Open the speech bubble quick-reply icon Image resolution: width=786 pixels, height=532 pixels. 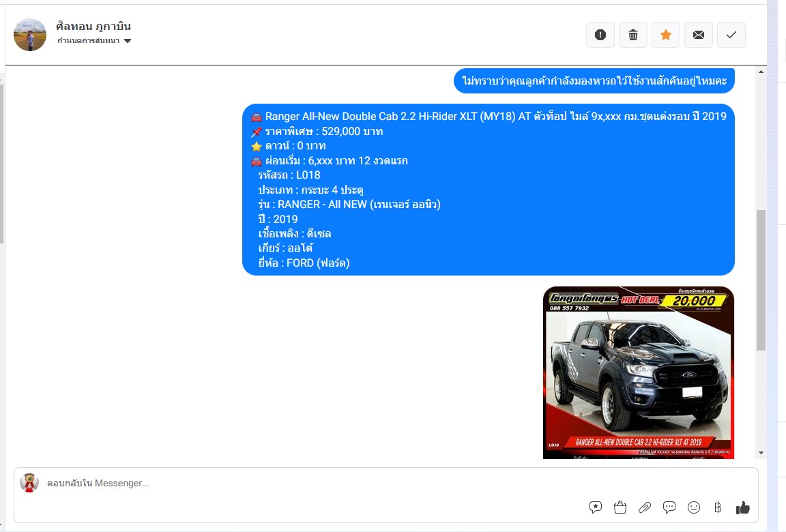[x=669, y=507]
